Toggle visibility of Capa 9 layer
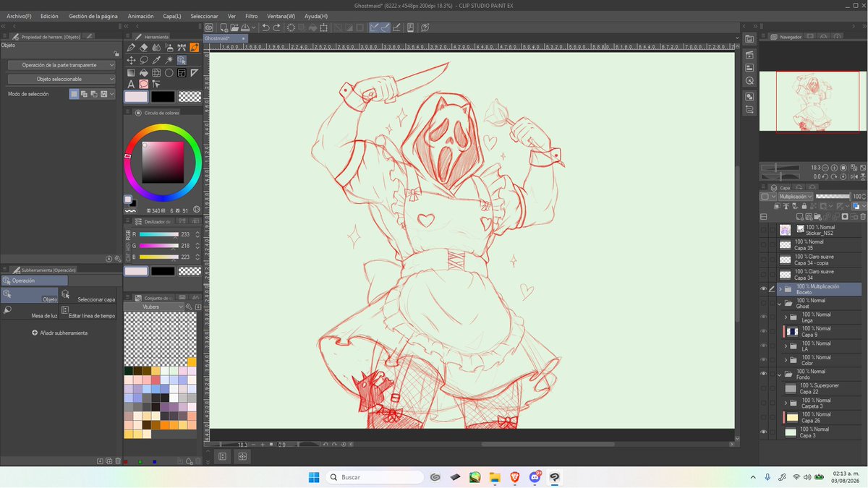This screenshot has width=868, height=488. [x=763, y=331]
